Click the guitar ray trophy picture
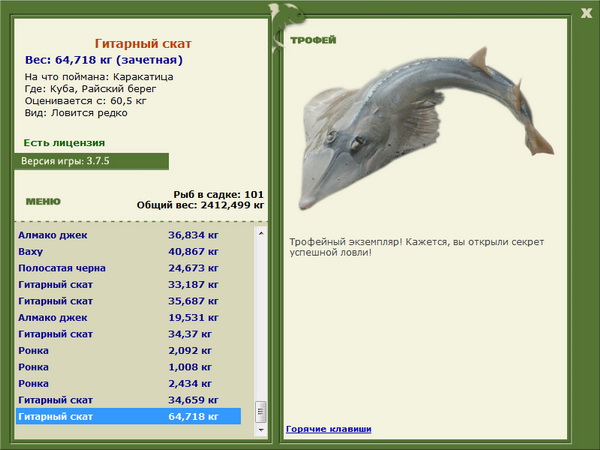 point(426,128)
